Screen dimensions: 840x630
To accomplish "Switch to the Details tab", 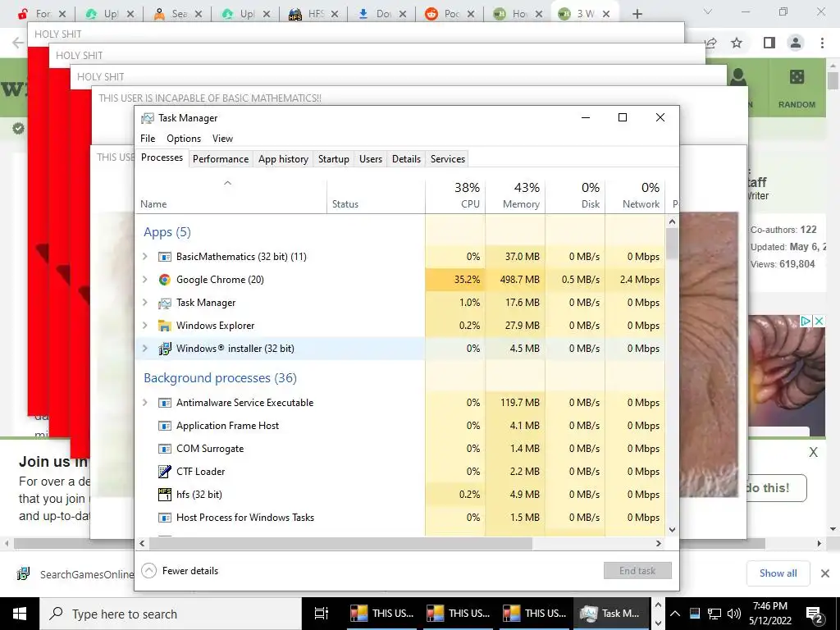I will tap(406, 159).
